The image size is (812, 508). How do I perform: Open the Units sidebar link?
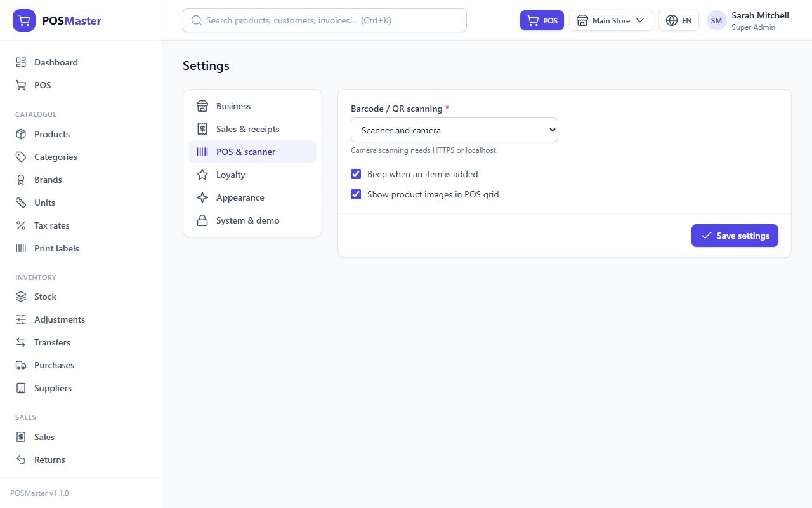[x=81, y=203]
